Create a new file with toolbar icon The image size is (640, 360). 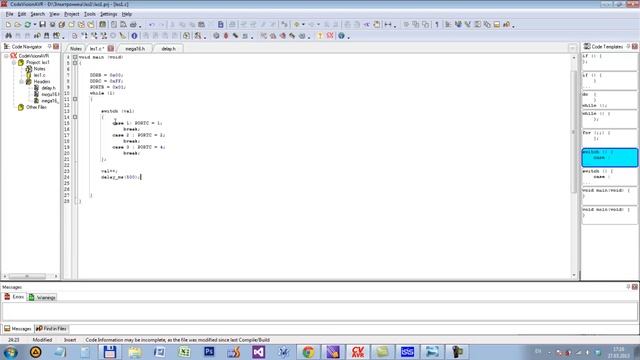pyautogui.click(x=8, y=25)
